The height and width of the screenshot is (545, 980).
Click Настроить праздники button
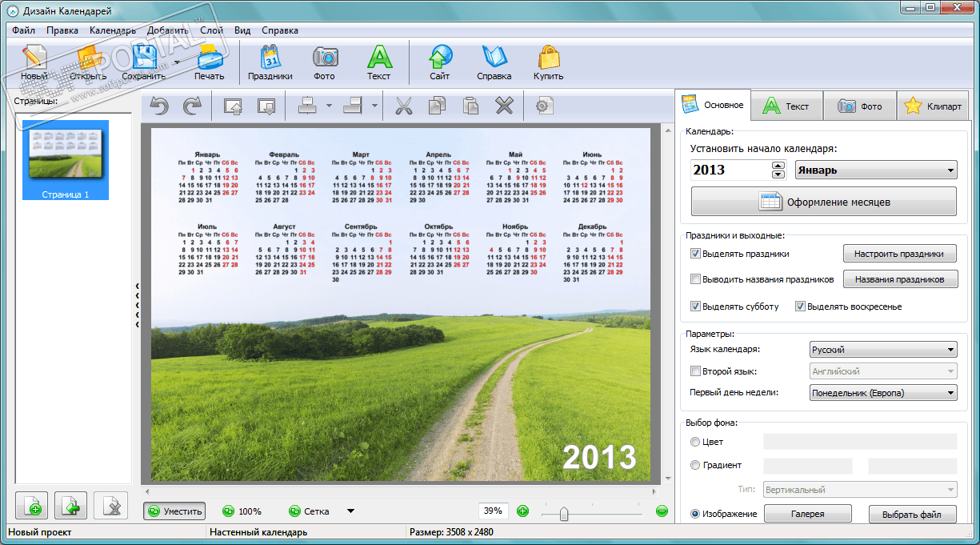click(900, 254)
